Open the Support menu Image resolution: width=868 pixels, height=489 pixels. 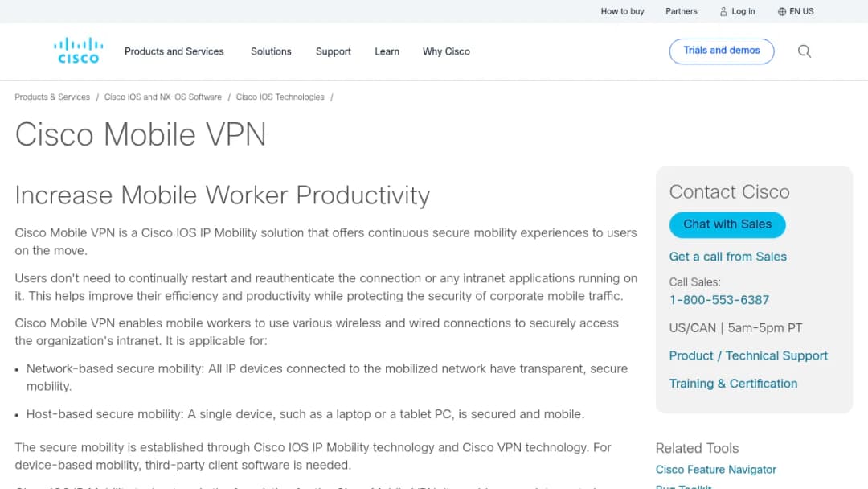point(334,51)
